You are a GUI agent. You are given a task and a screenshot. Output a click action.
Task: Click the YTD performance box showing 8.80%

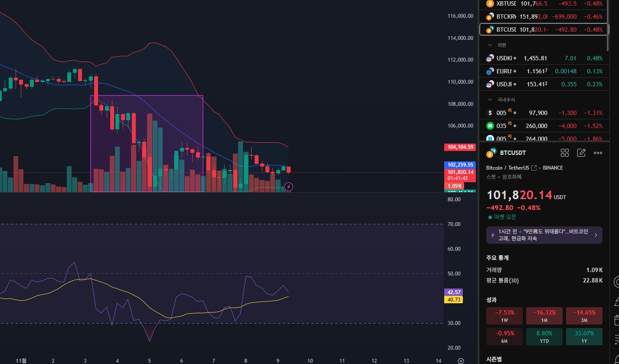544,337
